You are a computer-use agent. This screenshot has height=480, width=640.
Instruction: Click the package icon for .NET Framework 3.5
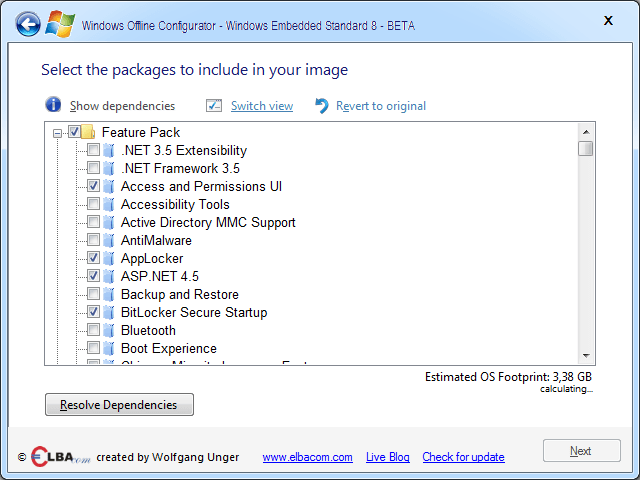pos(109,168)
